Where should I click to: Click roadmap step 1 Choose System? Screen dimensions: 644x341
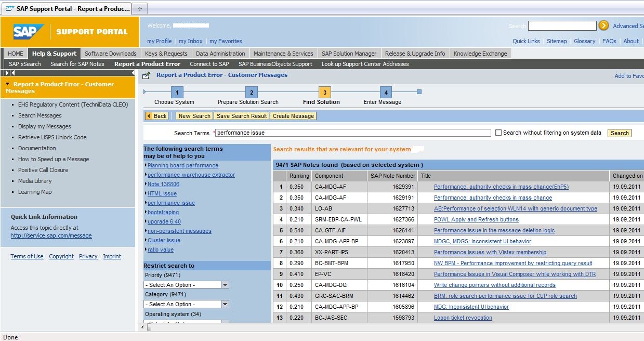coord(176,93)
